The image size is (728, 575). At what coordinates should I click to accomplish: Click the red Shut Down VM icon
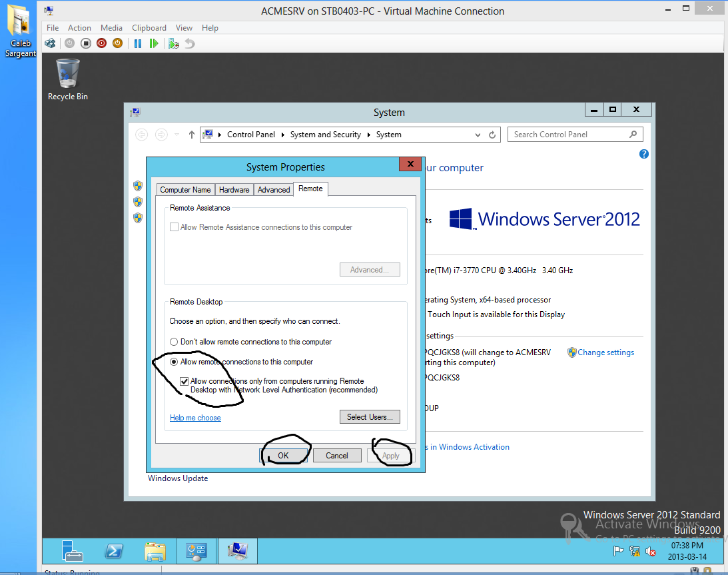point(102,44)
